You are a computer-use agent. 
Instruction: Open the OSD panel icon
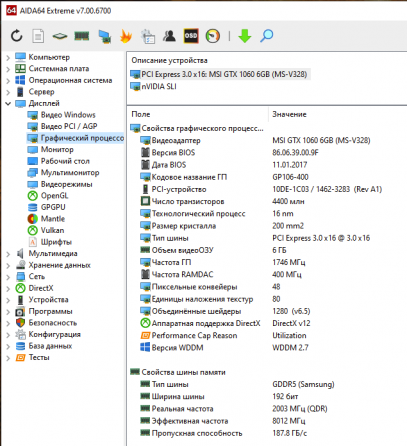[x=191, y=36]
